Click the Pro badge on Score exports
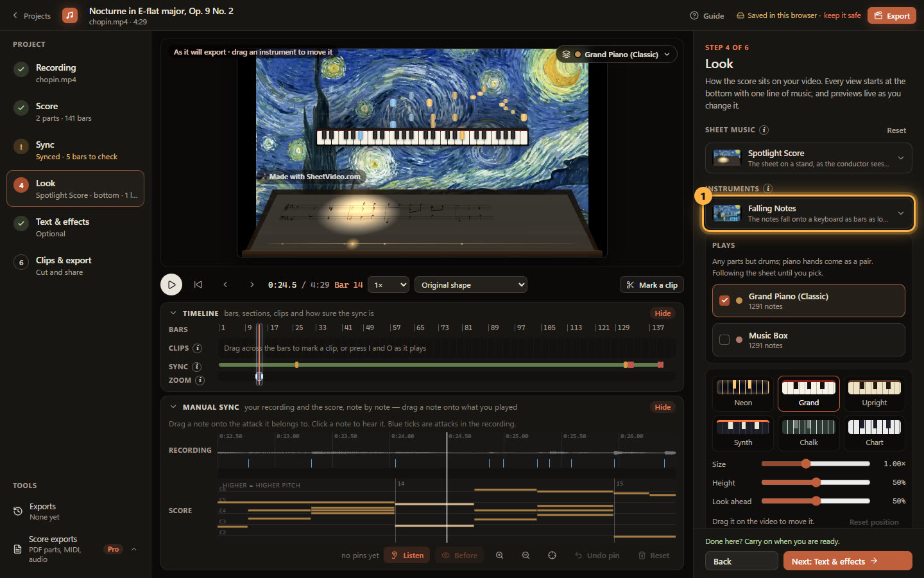The image size is (924, 578). tap(114, 549)
